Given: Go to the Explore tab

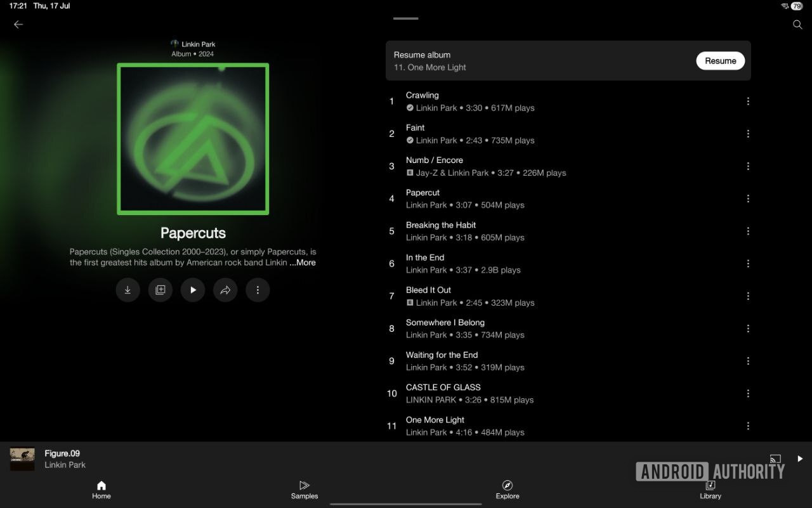Looking at the screenshot, I should (x=507, y=490).
